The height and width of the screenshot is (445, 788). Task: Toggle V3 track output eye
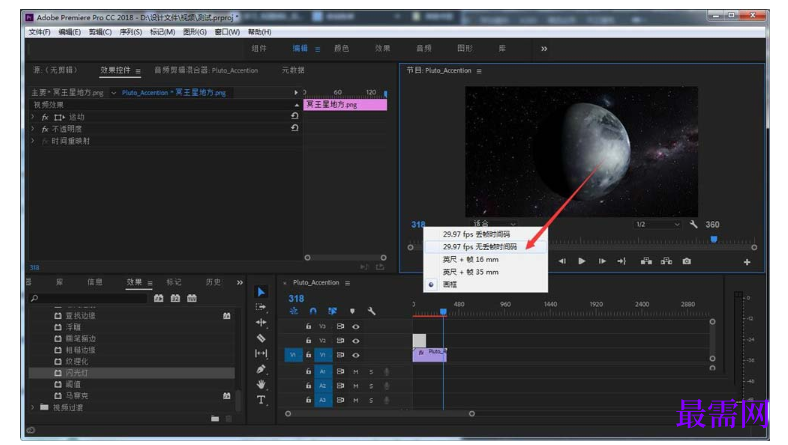point(355,326)
